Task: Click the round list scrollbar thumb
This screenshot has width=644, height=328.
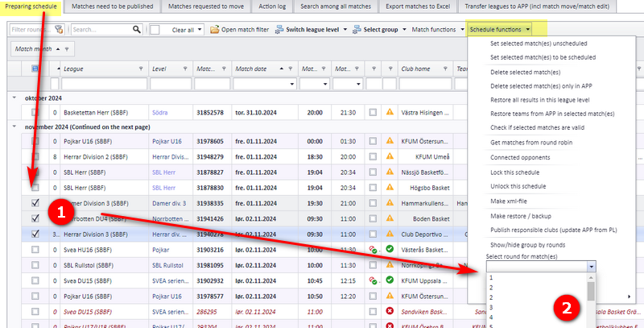Action: click(x=591, y=293)
